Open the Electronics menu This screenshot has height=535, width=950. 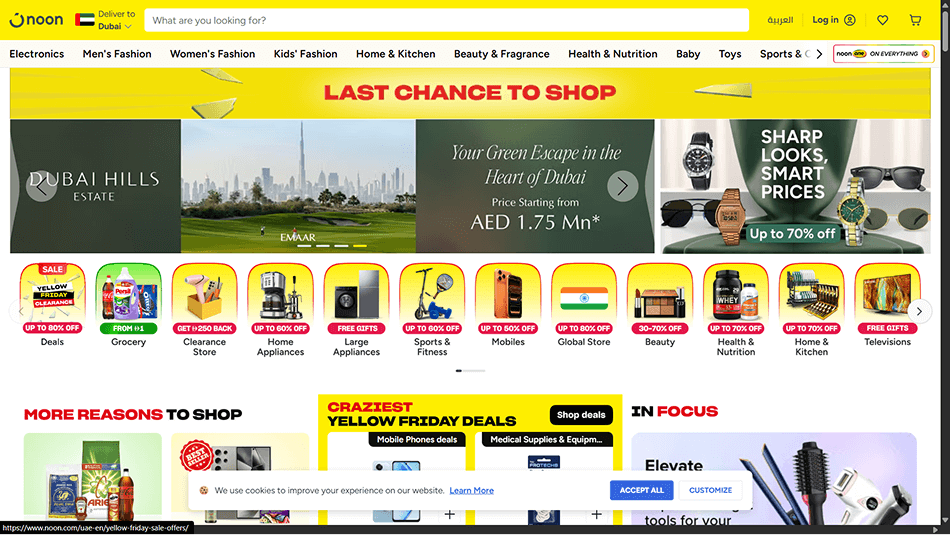pyautogui.click(x=36, y=54)
